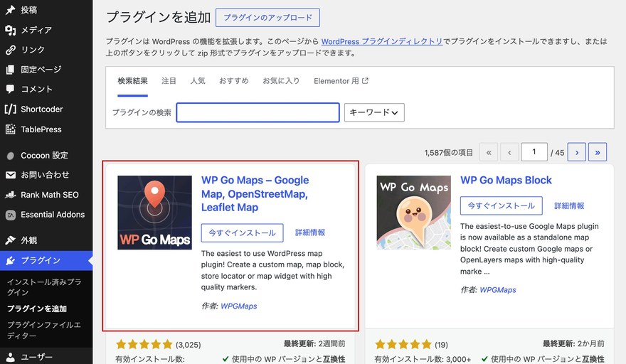Install WP Go Maps Block with 今すぐインストール
626x364 pixels.
coord(501,205)
